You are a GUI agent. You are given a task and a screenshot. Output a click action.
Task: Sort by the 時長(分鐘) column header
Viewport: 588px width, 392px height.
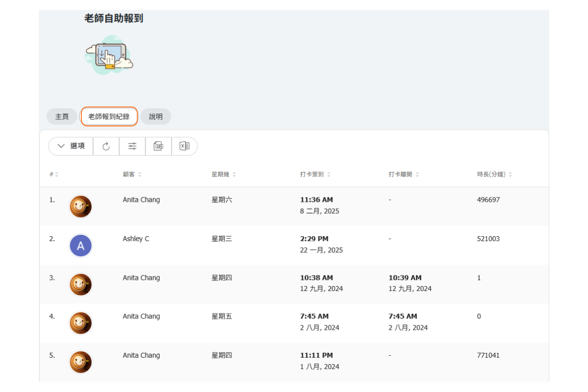(x=494, y=174)
